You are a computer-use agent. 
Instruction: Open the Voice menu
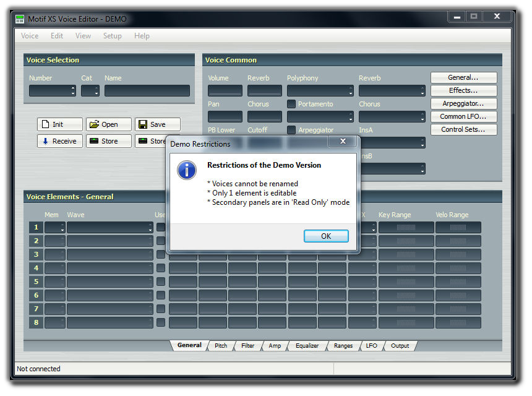click(30, 36)
